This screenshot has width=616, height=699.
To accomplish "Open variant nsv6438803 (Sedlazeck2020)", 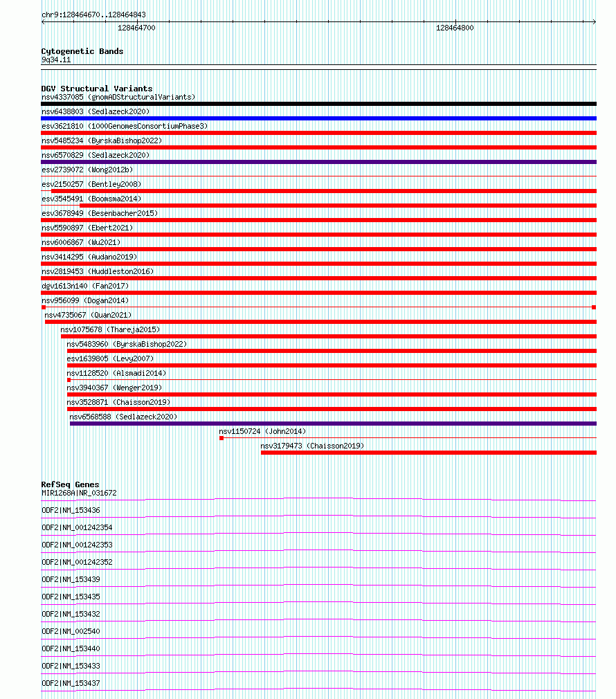I will 96,111.
